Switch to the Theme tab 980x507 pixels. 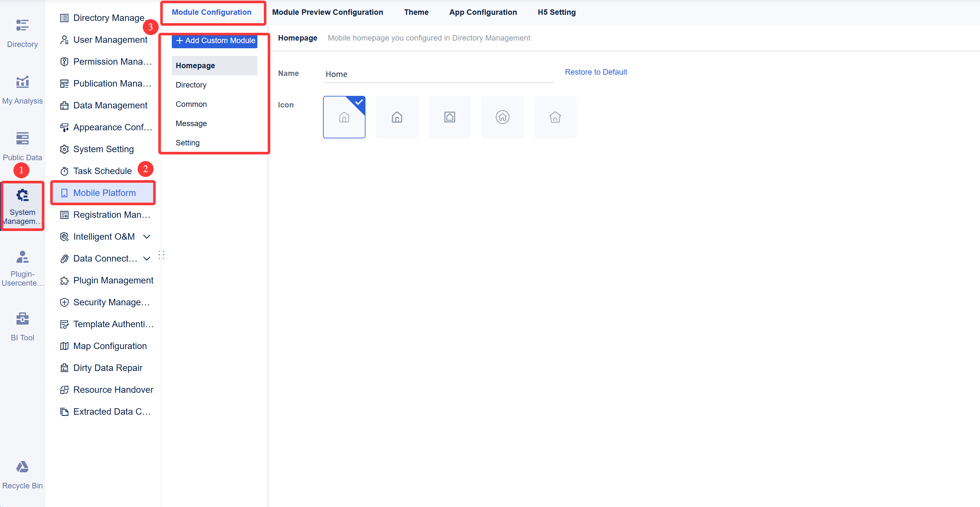point(416,12)
